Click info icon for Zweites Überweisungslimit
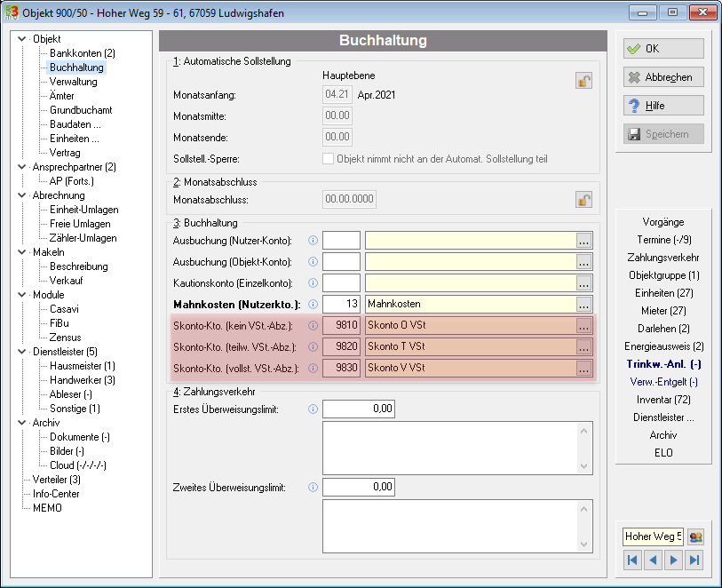The width and height of the screenshot is (722, 588). coord(313,487)
